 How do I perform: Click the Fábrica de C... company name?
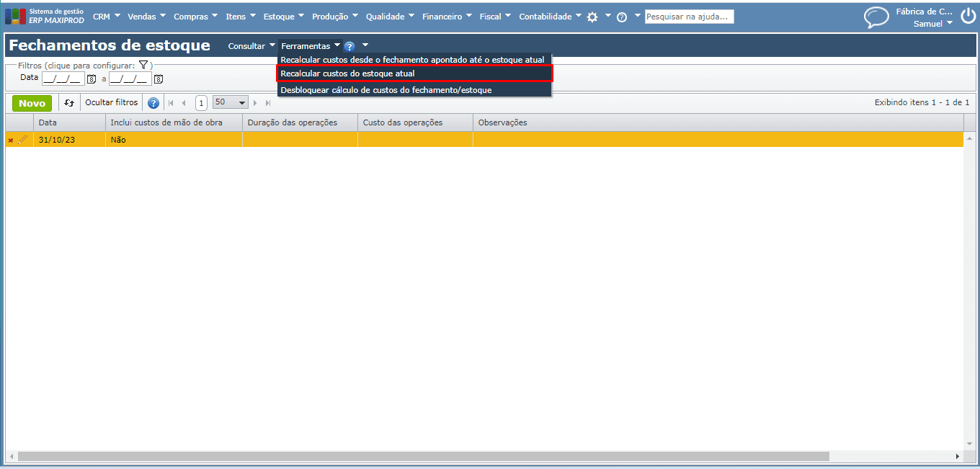point(923,12)
